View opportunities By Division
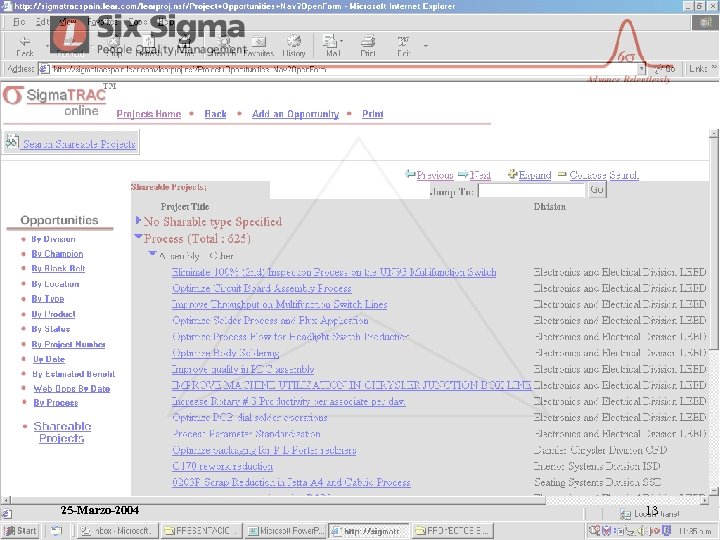This screenshot has height=540, width=720. pos(53,239)
